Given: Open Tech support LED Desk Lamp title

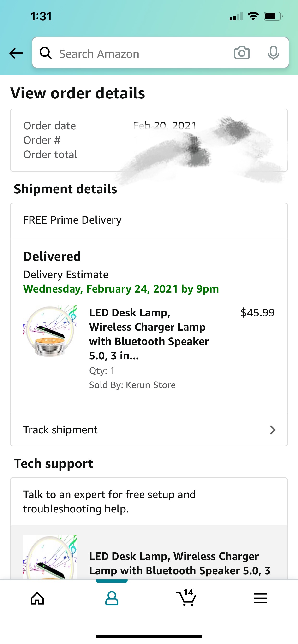Looking at the screenshot, I should pyautogui.click(x=179, y=563).
